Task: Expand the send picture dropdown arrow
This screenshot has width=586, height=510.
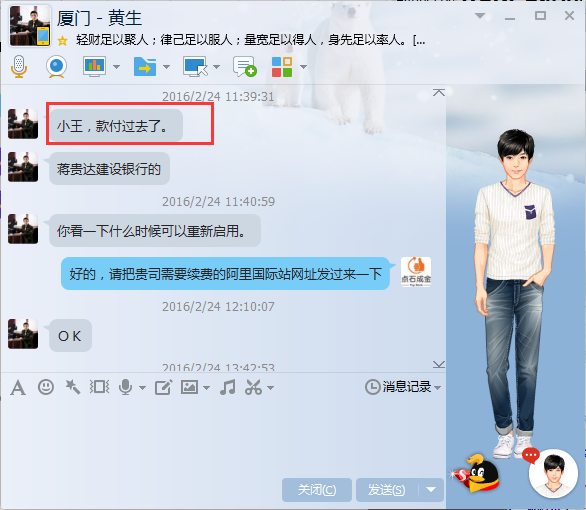Action: 206,388
